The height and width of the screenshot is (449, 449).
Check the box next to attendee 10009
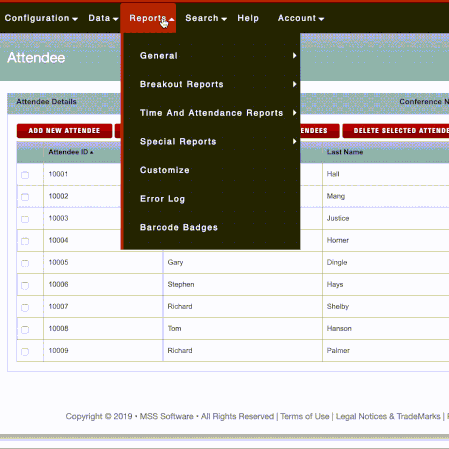click(x=25, y=351)
